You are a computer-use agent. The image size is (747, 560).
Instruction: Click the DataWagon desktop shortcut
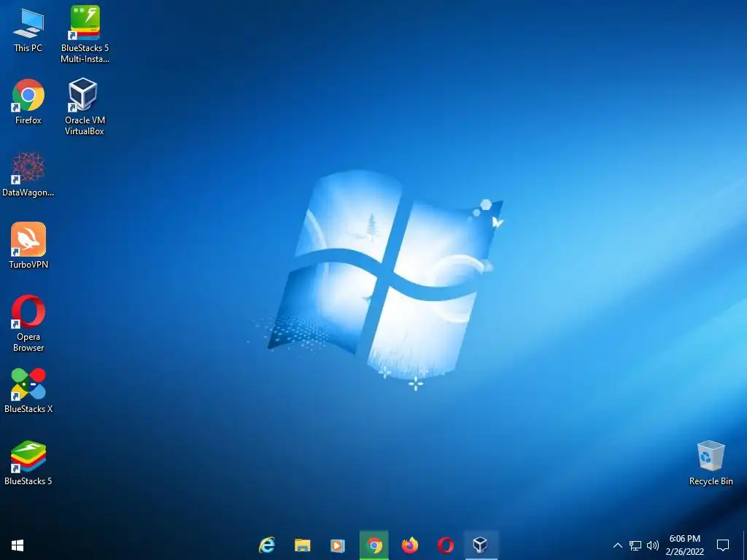point(28,174)
